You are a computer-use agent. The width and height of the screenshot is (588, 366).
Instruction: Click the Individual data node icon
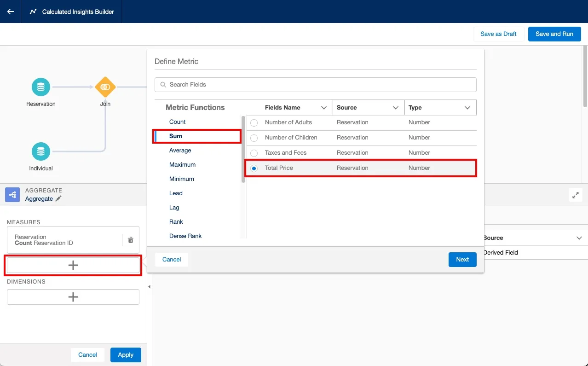click(x=41, y=151)
